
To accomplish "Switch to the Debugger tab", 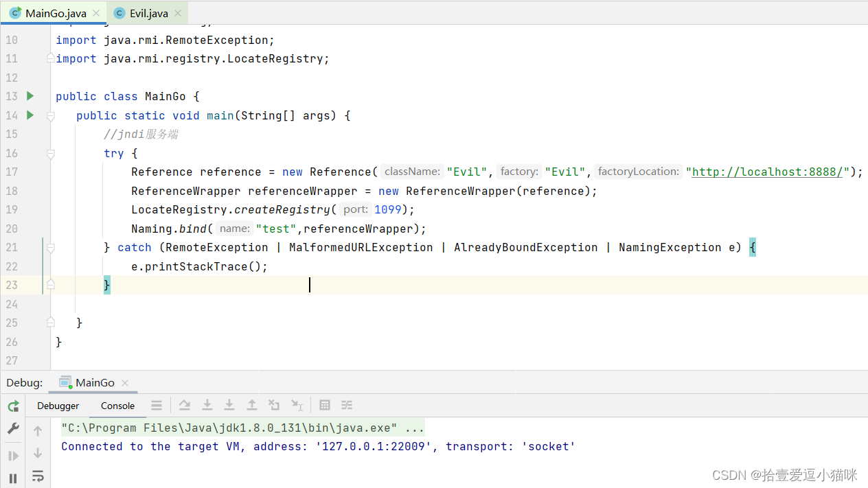I will point(58,406).
